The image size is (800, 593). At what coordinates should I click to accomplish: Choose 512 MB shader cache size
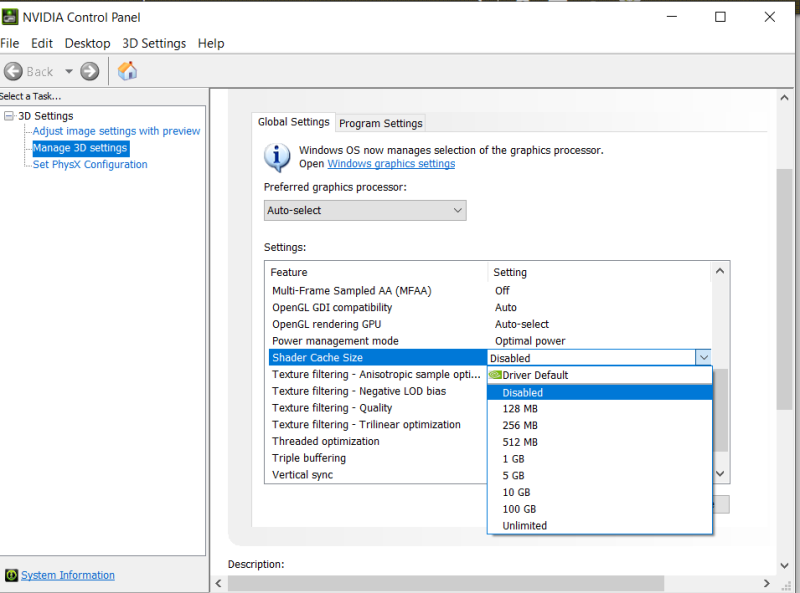(600, 442)
